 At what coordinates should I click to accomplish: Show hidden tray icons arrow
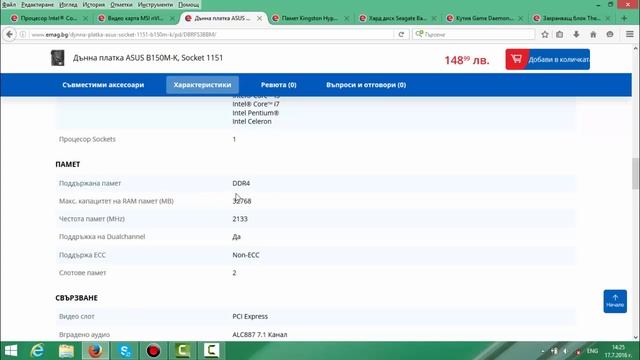click(542, 351)
